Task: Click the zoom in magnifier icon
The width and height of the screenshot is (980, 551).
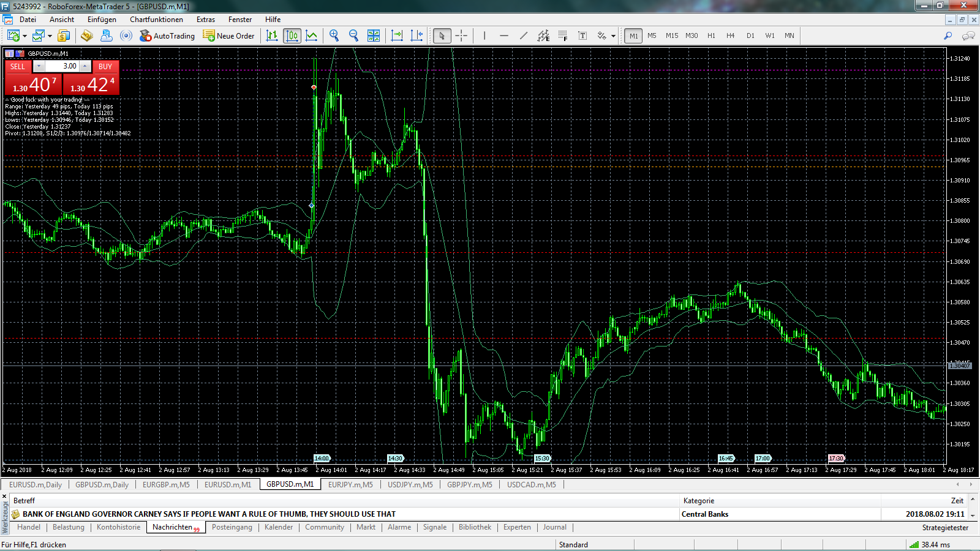Action: (x=334, y=36)
